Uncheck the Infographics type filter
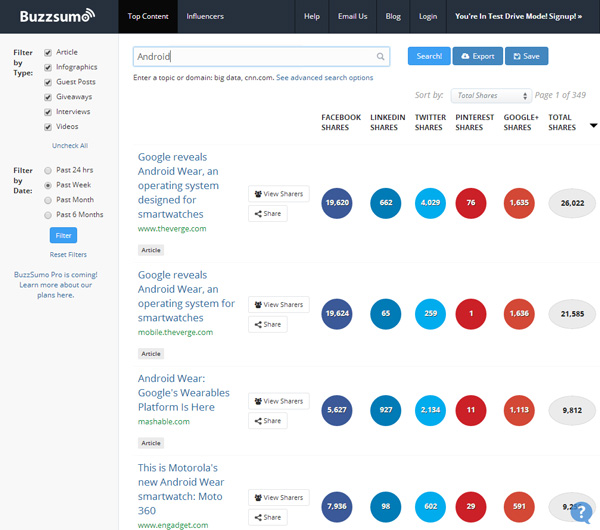This screenshot has width=600, height=530. [x=48, y=67]
